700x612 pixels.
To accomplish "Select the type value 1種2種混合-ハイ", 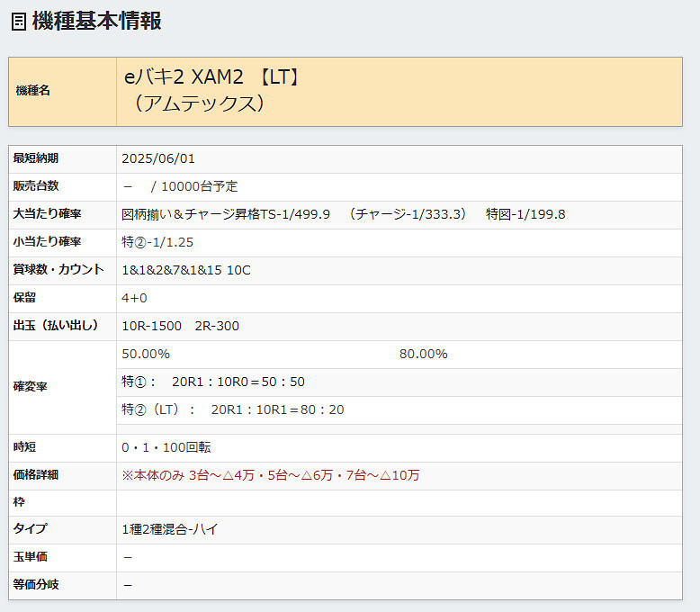I will tap(170, 529).
